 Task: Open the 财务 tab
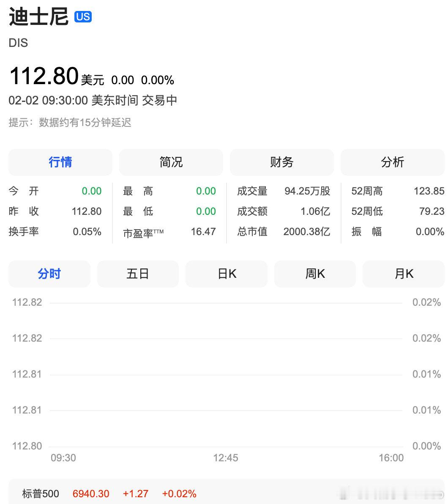(x=281, y=162)
